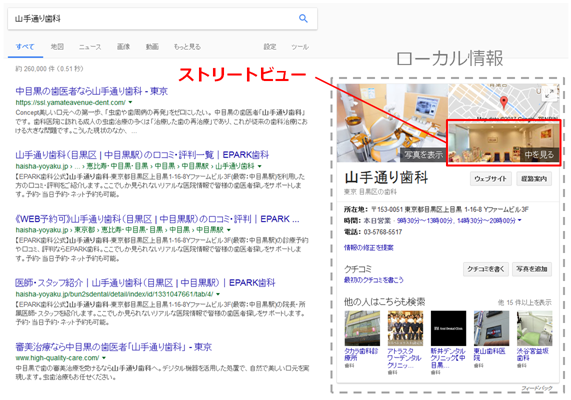The image size is (571, 400).
Task: Open the 新井デンタルクリニック black thumbnail
Action: tap(448, 328)
